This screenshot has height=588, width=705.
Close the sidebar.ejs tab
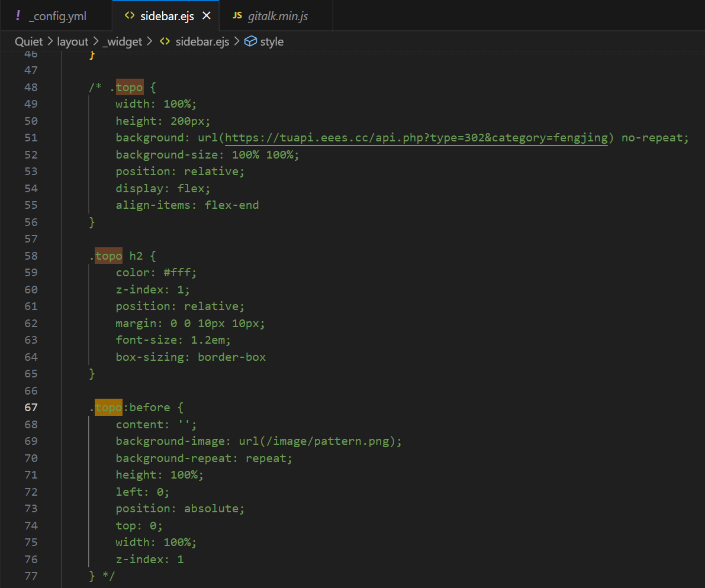(207, 16)
